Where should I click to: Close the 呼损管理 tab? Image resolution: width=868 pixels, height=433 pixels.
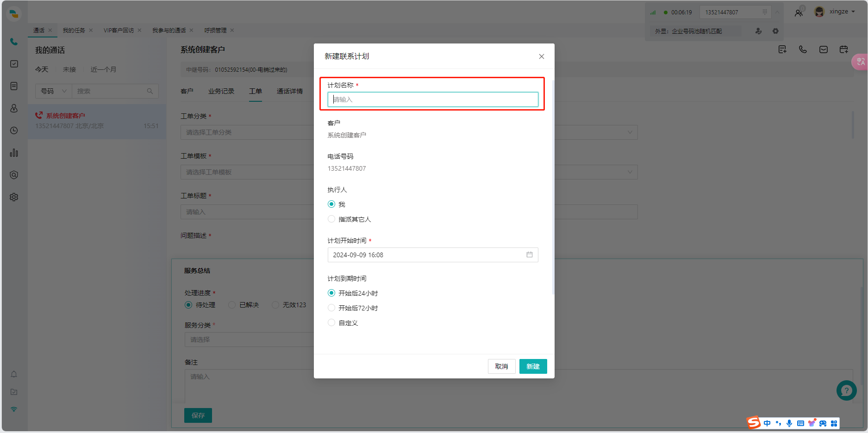[x=232, y=31]
